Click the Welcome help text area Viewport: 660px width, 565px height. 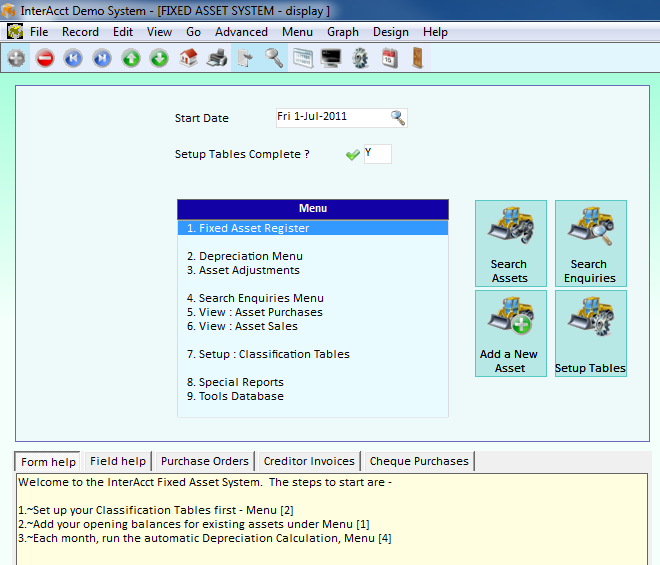[x=332, y=519]
